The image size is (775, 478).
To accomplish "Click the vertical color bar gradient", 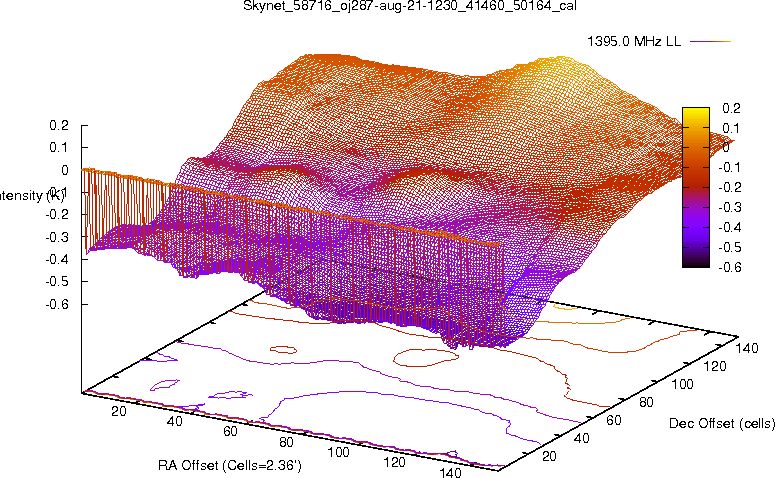I will [696, 187].
